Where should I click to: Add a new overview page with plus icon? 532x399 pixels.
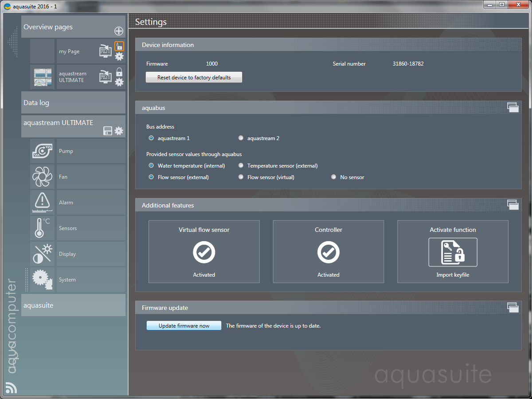119,31
